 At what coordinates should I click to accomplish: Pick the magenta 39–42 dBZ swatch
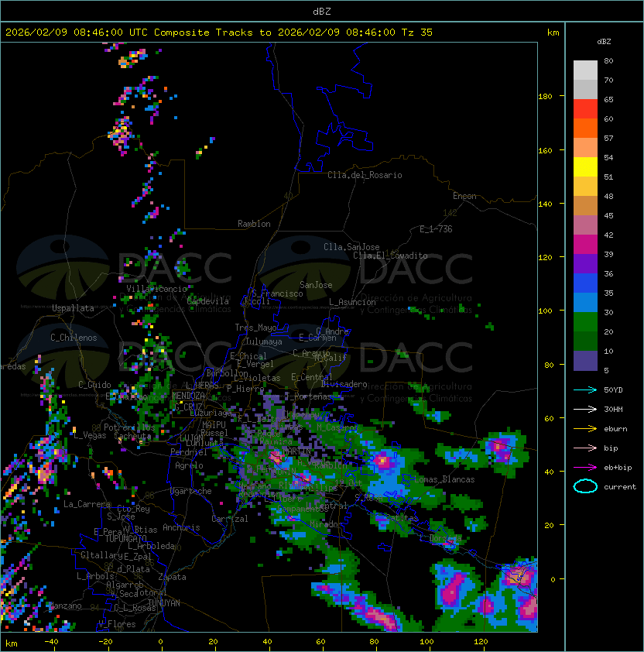585,245
